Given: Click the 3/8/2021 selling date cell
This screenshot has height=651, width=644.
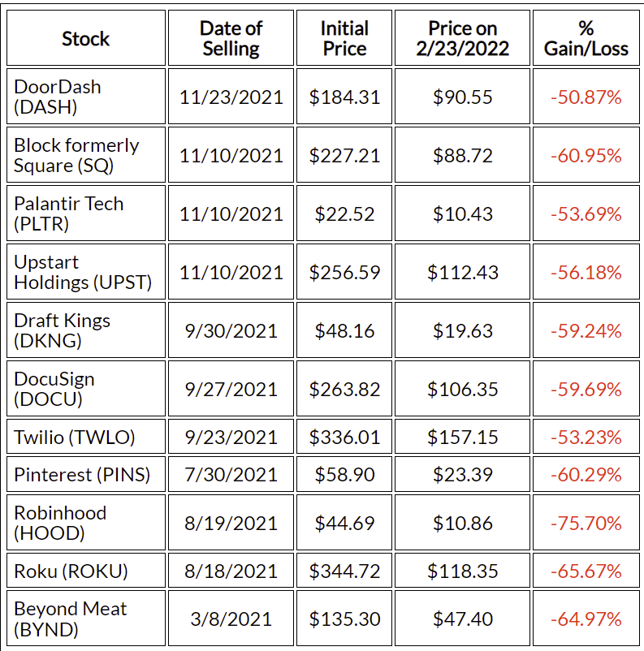Looking at the screenshot, I should click(x=231, y=619).
